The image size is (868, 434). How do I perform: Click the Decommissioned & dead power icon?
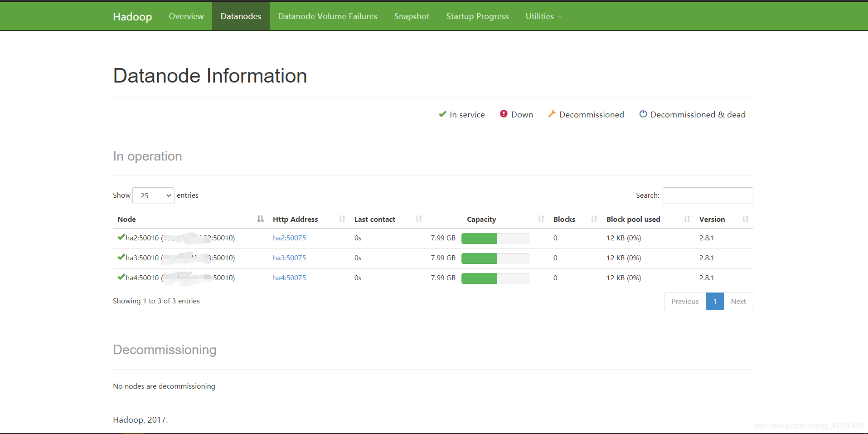643,114
